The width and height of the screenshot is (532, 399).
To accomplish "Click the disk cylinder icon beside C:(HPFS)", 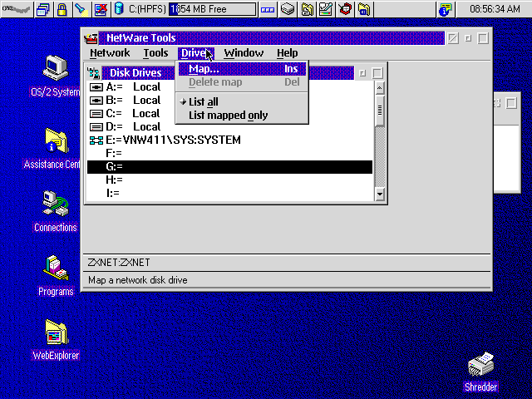I will (x=119, y=9).
